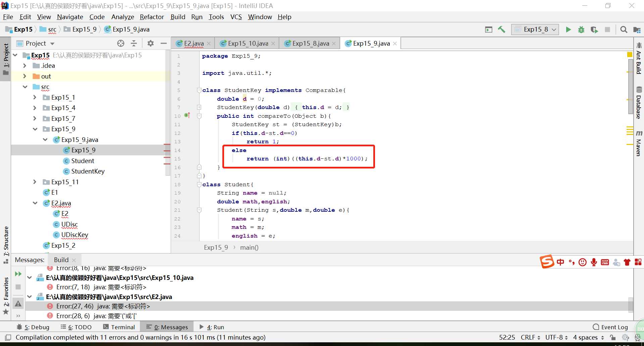Build project with the hammer icon

501,30
